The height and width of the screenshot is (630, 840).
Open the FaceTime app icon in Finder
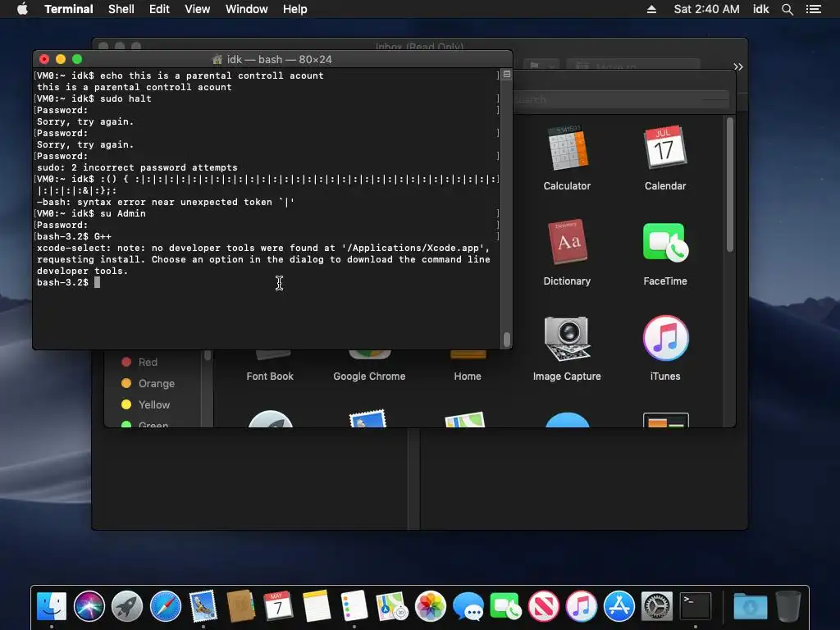[x=664, y=242]
